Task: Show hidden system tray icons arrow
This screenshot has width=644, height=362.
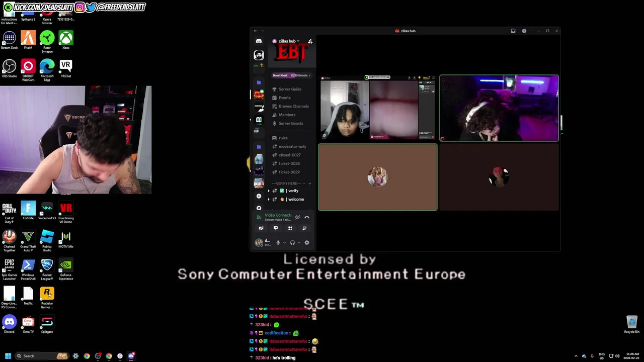Action: pos(576,356)
